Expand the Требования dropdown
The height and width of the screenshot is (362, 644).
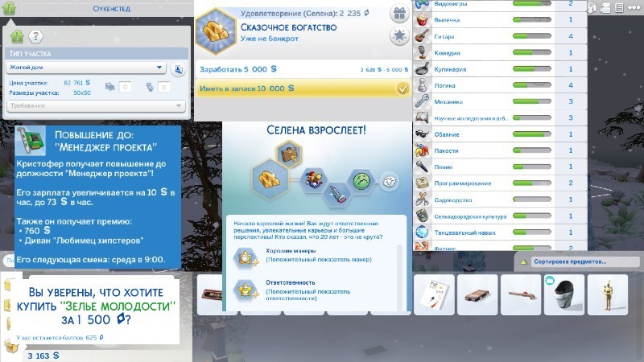click(x=96, y=106)
